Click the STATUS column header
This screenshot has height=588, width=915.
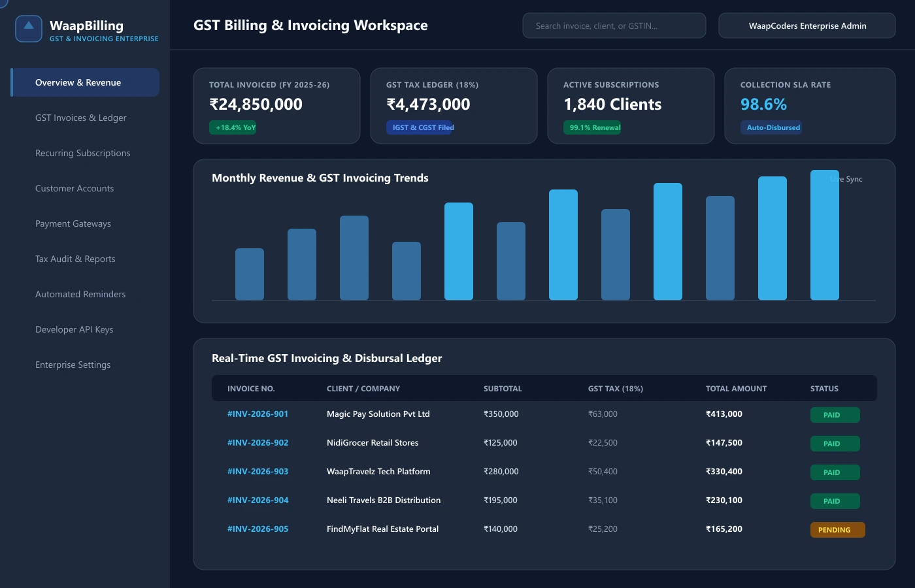824,388
